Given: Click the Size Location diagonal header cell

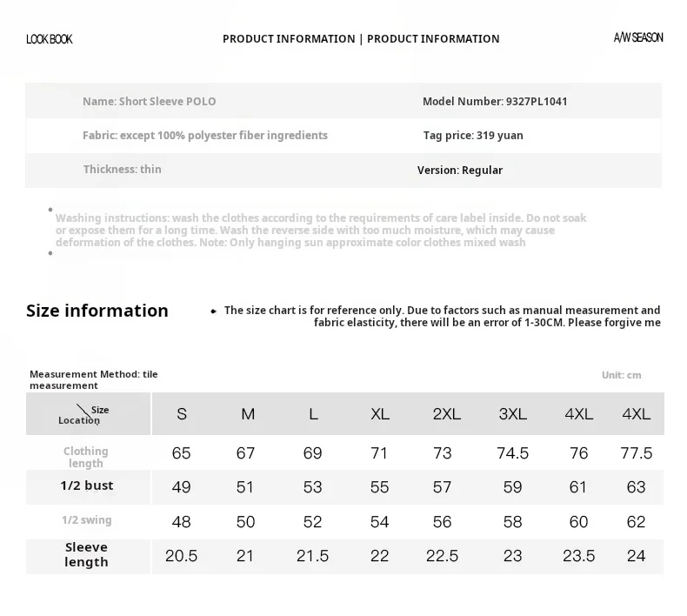Looking at the screenshot, I should tap(88, 414).
